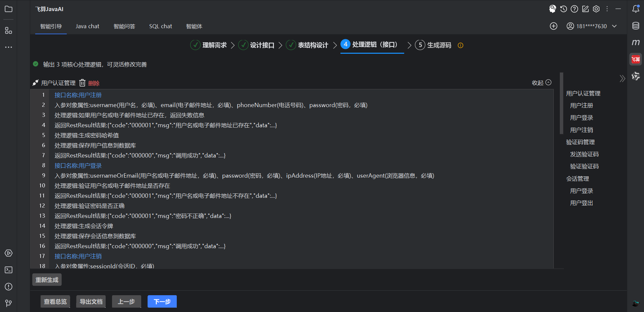Open the Git version control icon
The height and width of the screenshot is (312, 644).
coord(9,303)
